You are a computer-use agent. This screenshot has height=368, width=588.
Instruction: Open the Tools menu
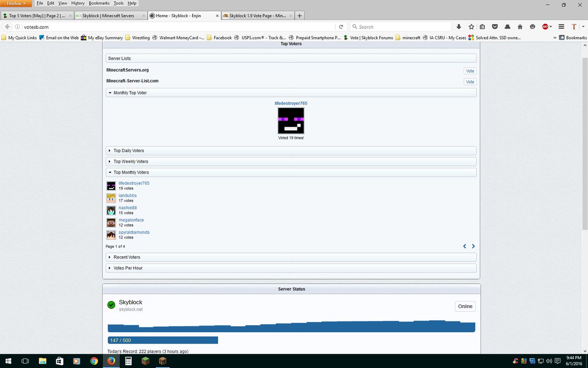(119, 3)
